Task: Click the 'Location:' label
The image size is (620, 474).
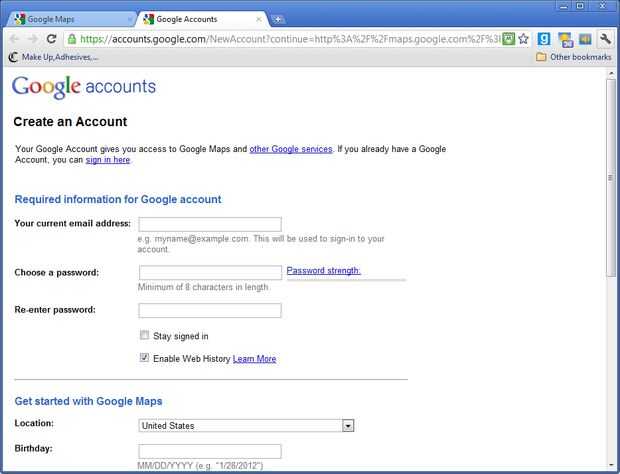Action: [x=34, y=423]
